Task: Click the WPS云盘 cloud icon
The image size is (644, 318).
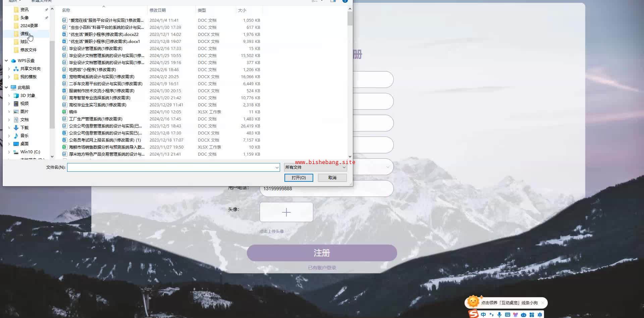Action: 13,61
